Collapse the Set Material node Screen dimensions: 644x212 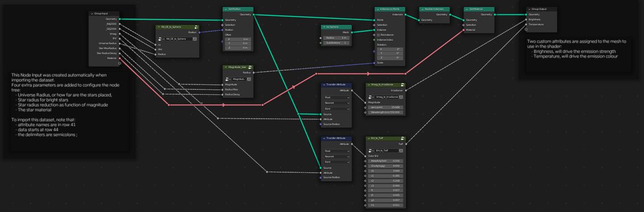(x=467, y=10)
